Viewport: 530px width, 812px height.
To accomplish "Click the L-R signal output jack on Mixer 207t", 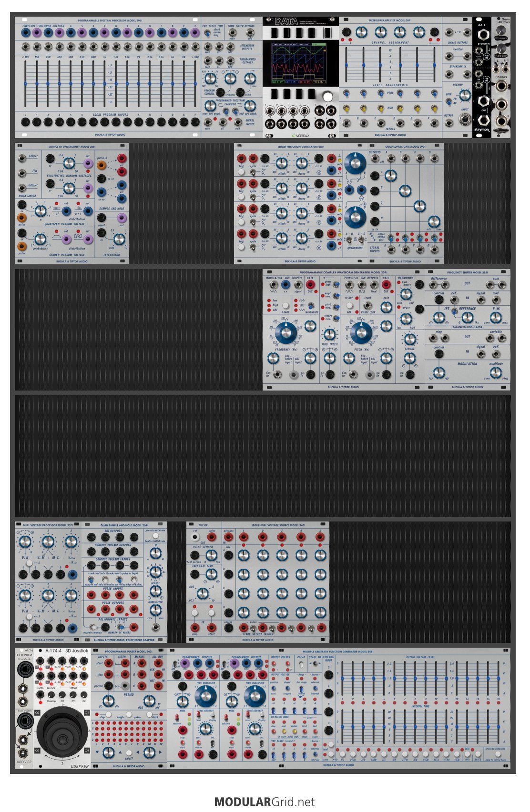I will pyautogui.click(x=449, y=33).
